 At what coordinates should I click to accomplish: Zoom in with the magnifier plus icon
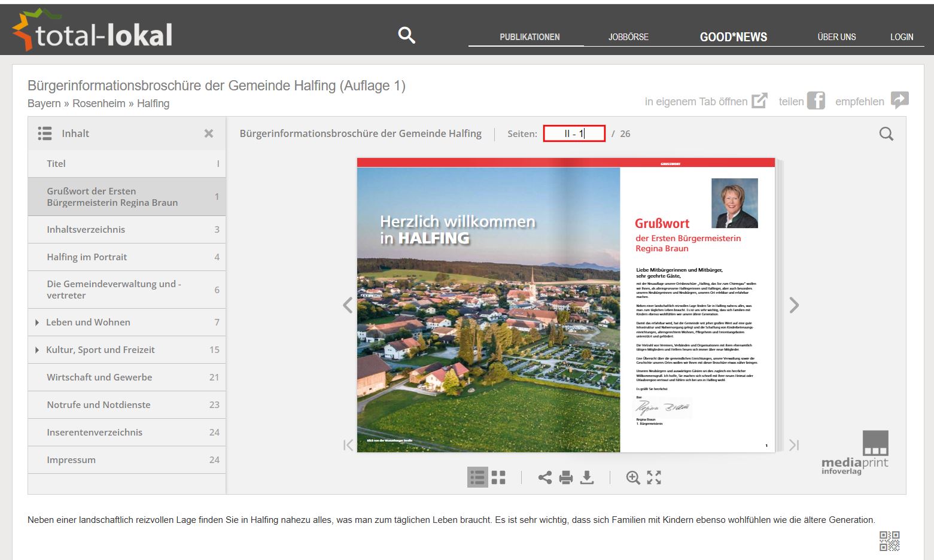(632, 477)
